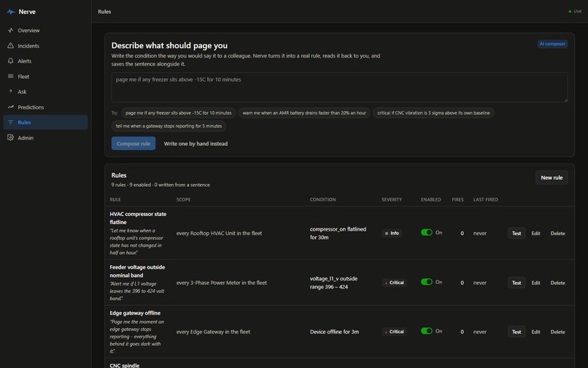The width and height of the screenshot is (588, 368).
Task: Click the Critical badge on Edge gateway row
Action: (x=394, y=332)
